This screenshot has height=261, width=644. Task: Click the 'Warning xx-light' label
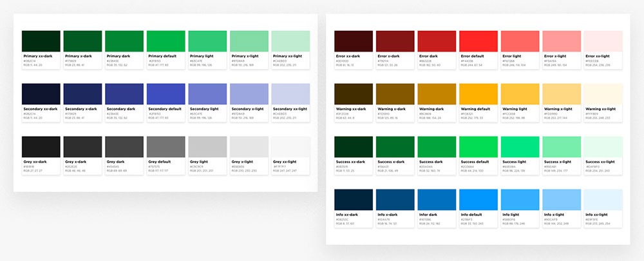pos(601,109)
